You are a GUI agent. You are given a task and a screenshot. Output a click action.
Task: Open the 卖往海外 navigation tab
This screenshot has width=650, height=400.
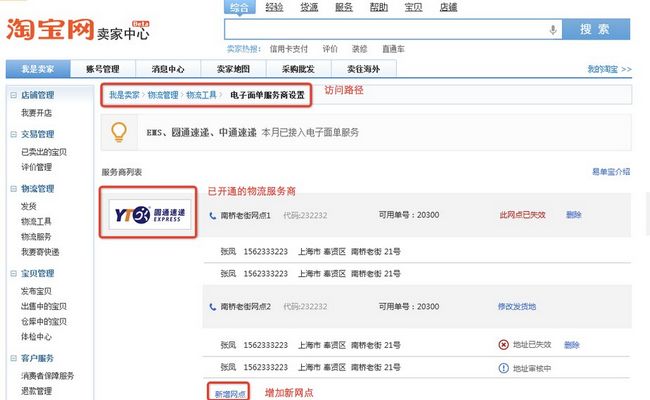click(x=364, y=69)
